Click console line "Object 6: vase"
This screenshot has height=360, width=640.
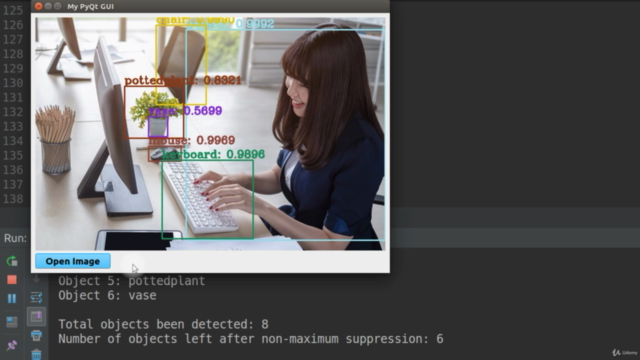point(107,296)
